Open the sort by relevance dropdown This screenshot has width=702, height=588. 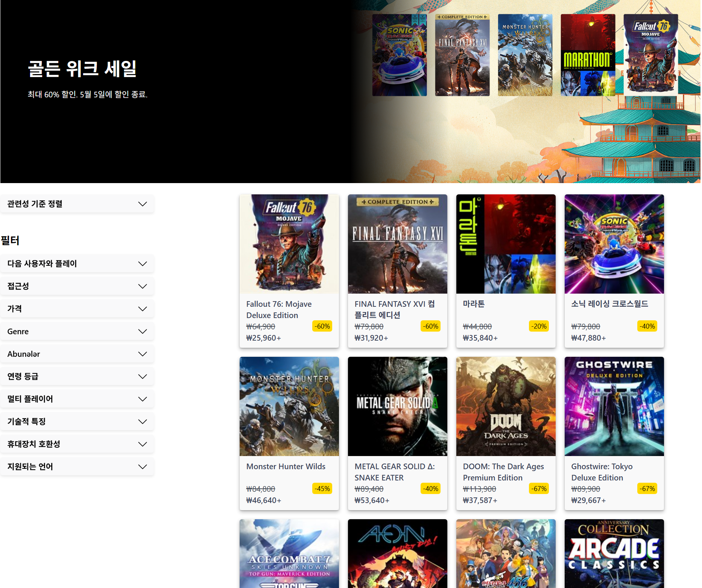(x=77, y=204)
